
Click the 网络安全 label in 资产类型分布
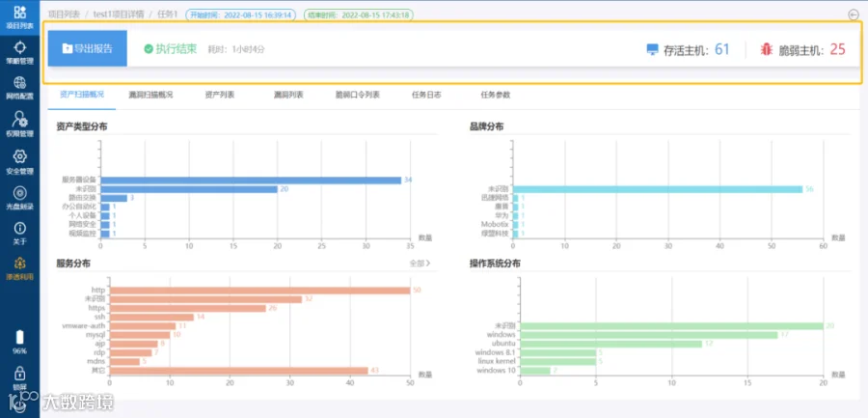(x=83, y=224)
